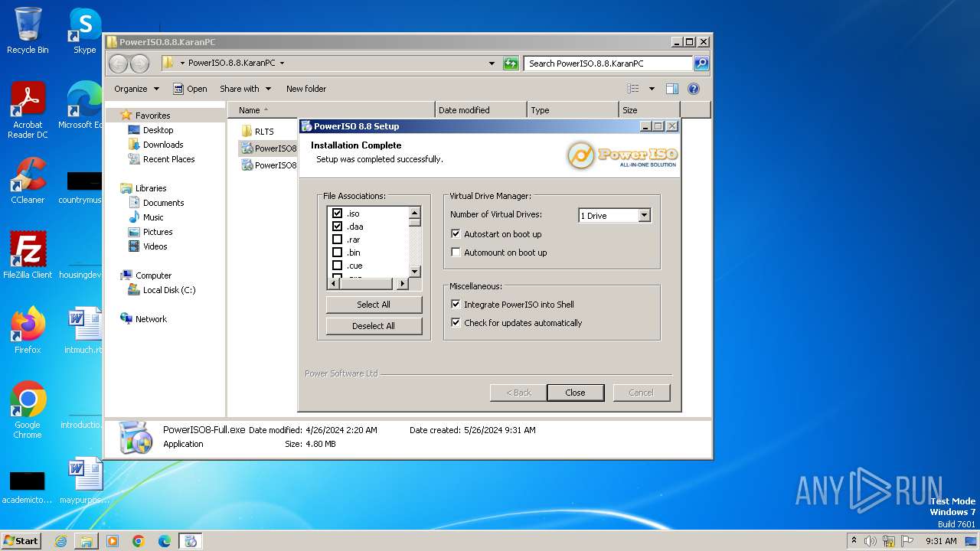Click the Explorer search magnifier icon
Viewport: 980px width, 551px height.
pos(701,64)
